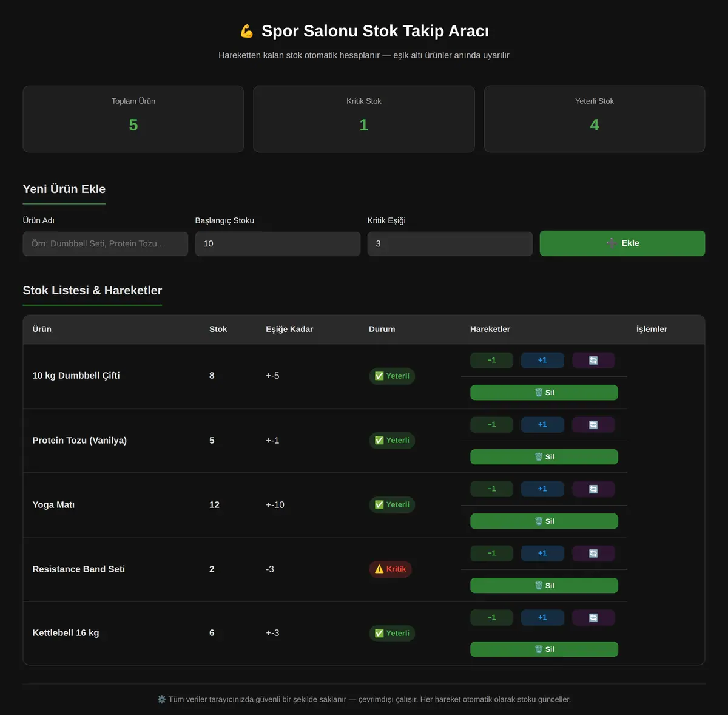Click the Yeterli badge in Yoga Matı row

point(392,505)
